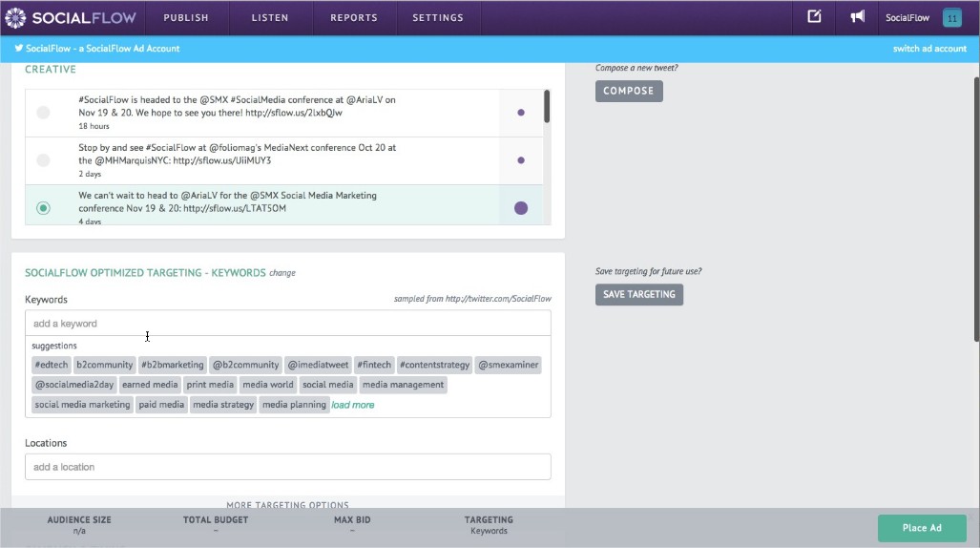Click the COMPOSE button
This screenshot has width=980, height=548.
[629, 91]
